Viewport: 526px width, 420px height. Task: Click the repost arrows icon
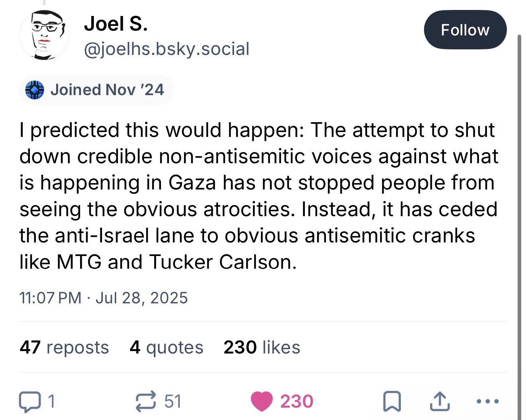(146, 401)
